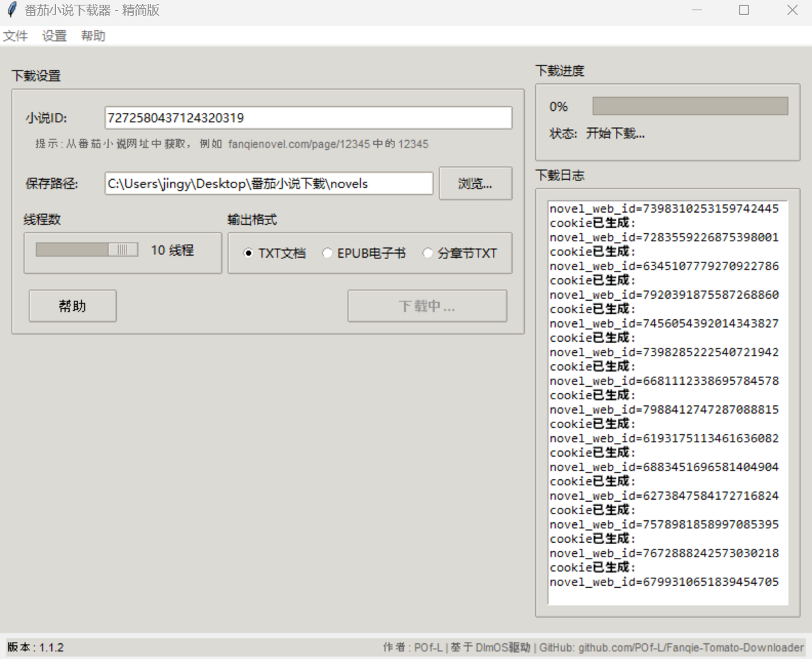Select the TXT文档 output format
The width and height of the screenshot is (812, 659).
tap(275, 254)
